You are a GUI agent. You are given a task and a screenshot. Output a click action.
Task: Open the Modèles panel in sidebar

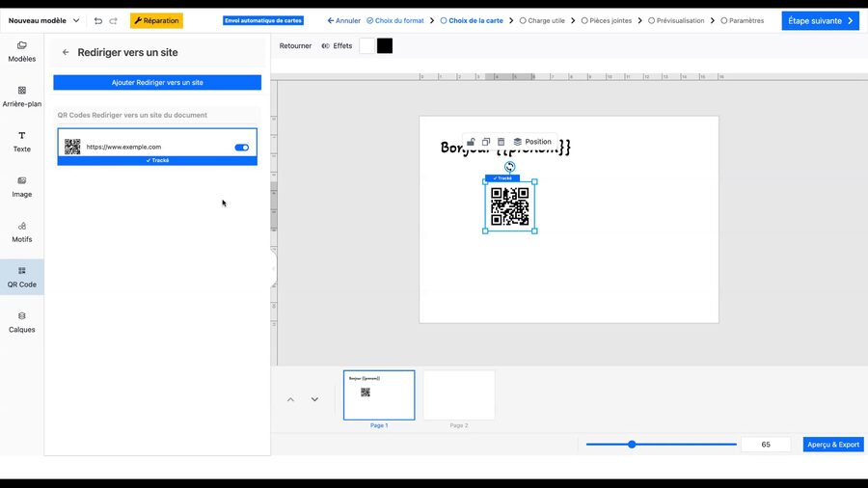pyautogui.click(x=21, y=52)
